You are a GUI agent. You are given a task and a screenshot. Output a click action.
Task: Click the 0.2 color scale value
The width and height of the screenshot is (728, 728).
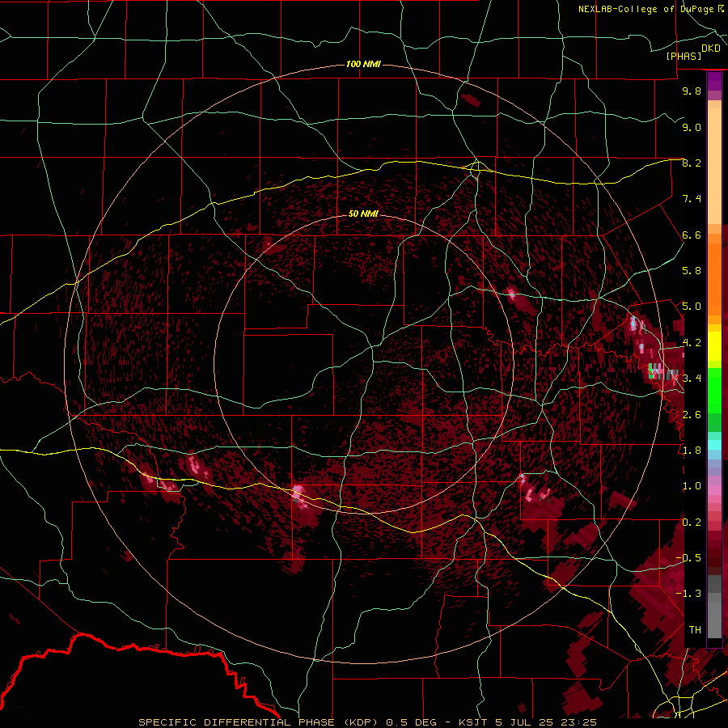(x=692, y=523)
